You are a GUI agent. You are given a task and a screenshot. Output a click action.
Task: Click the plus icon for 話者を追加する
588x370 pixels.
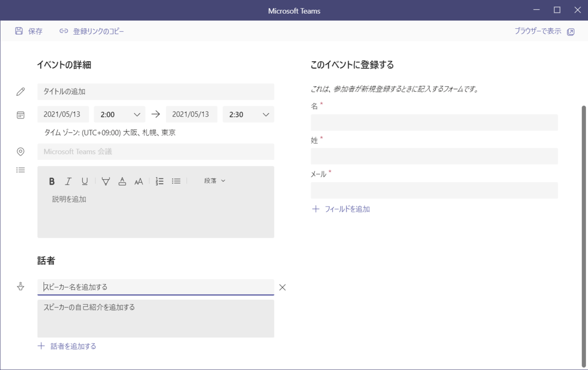[41, 346]
